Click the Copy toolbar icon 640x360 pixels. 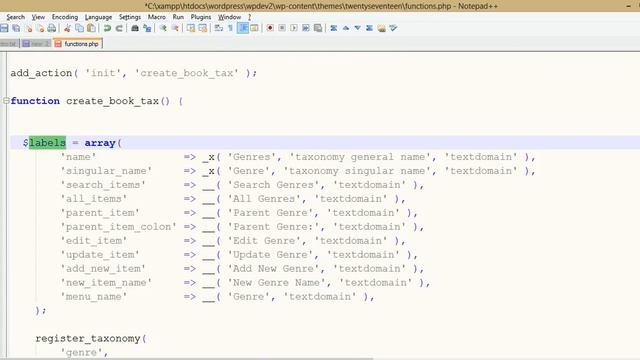pyautogui.click(x=80, y=28)
